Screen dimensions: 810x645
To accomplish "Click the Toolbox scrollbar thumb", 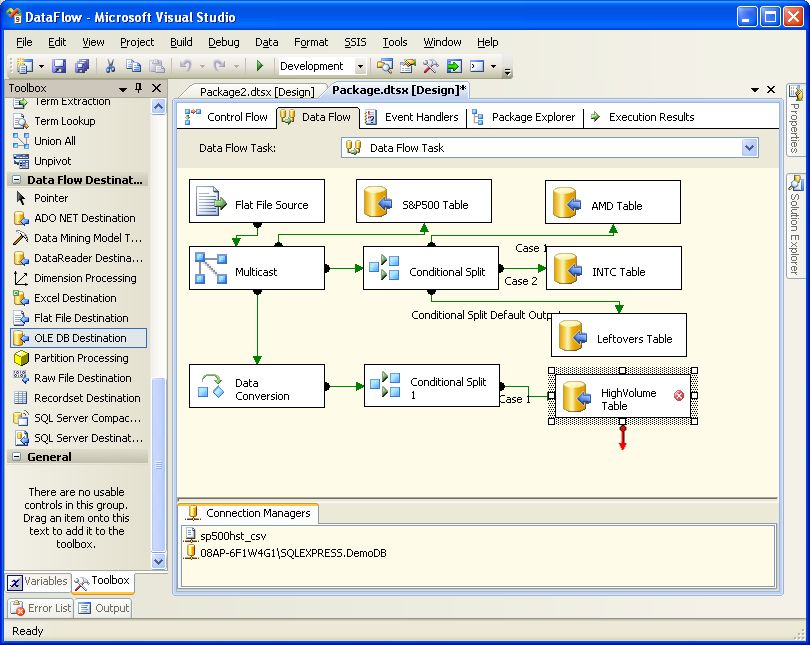I will coord(159,465).
